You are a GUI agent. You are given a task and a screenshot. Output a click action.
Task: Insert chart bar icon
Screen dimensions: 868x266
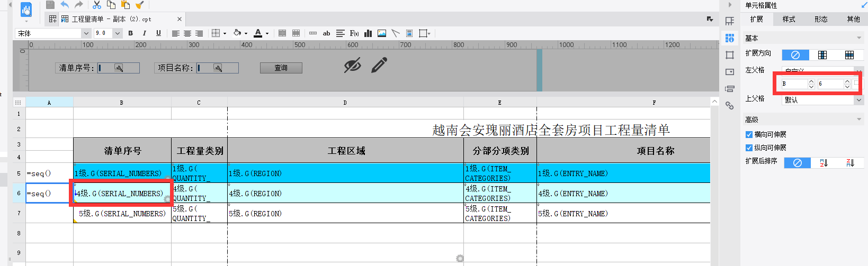(368, 33)
